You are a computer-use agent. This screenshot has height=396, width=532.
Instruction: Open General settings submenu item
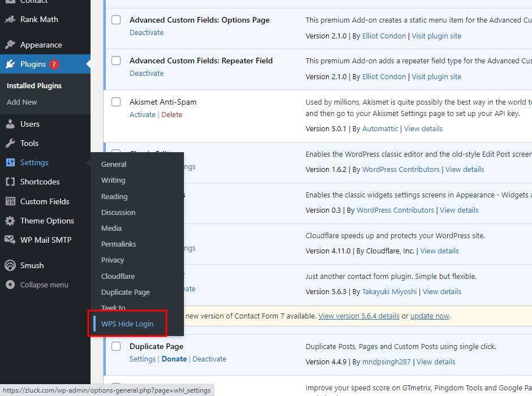(114, 164)
